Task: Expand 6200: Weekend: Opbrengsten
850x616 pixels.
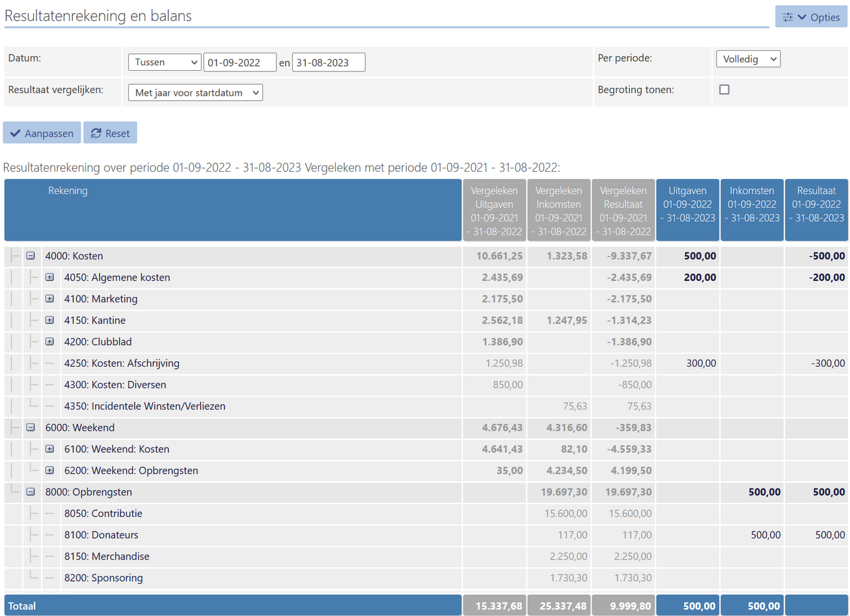Action: pyautogui.click(x=49, y=471)
